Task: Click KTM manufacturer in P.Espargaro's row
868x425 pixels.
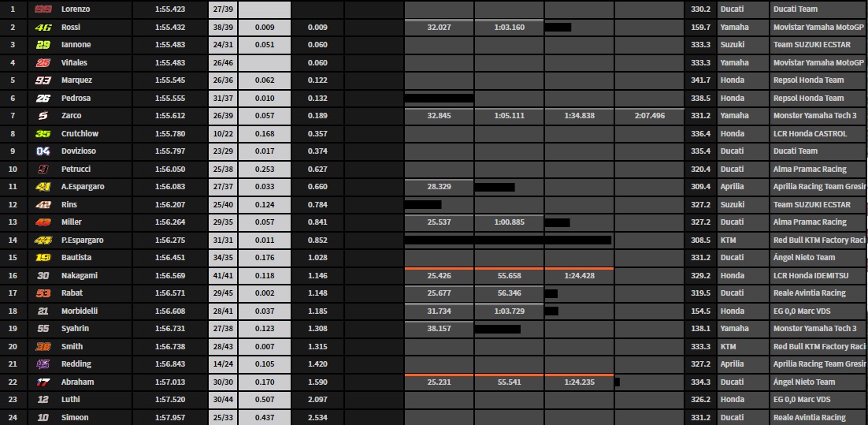Action: 728,240
